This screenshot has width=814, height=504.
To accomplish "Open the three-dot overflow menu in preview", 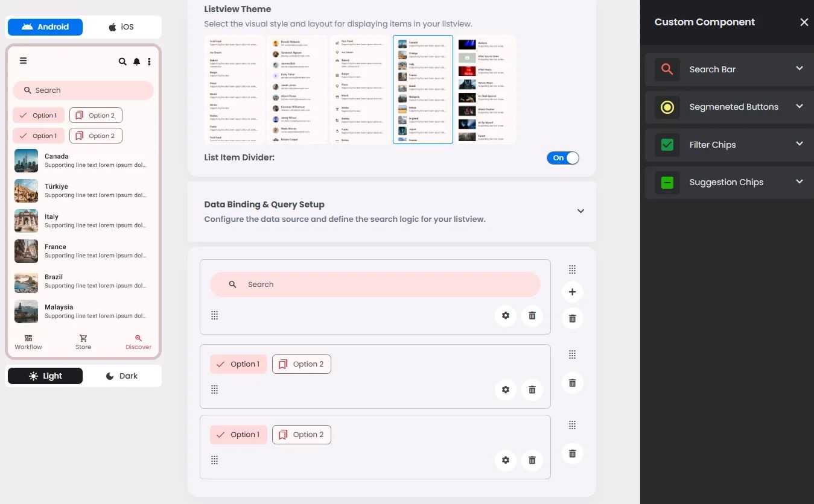I will point(149,61).
